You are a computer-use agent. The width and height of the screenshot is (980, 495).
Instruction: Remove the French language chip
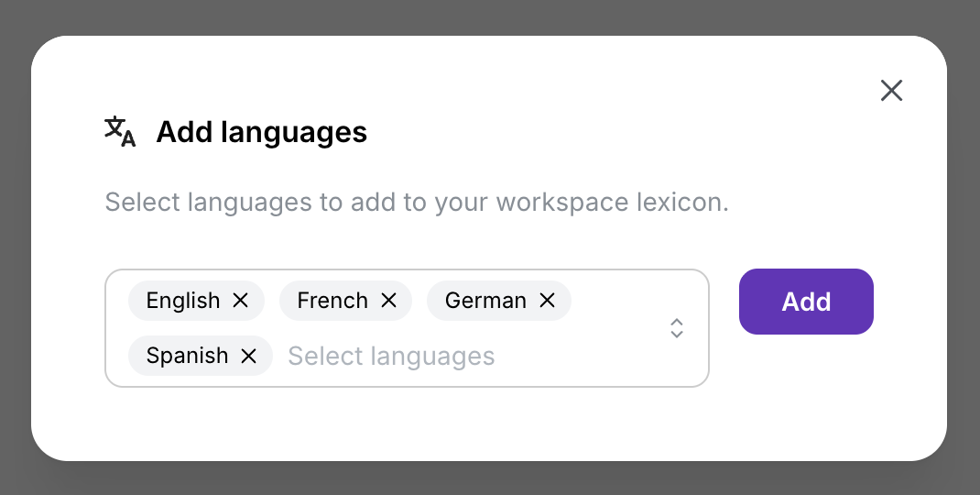(388, 301)
